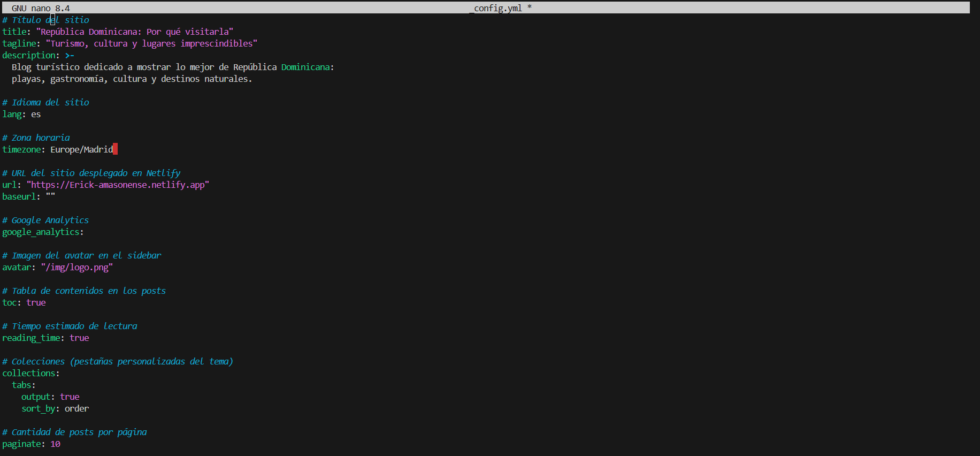Click the lang value "es"
The height and width of the screenshot is (456, 980).
[x=36, y=114]
